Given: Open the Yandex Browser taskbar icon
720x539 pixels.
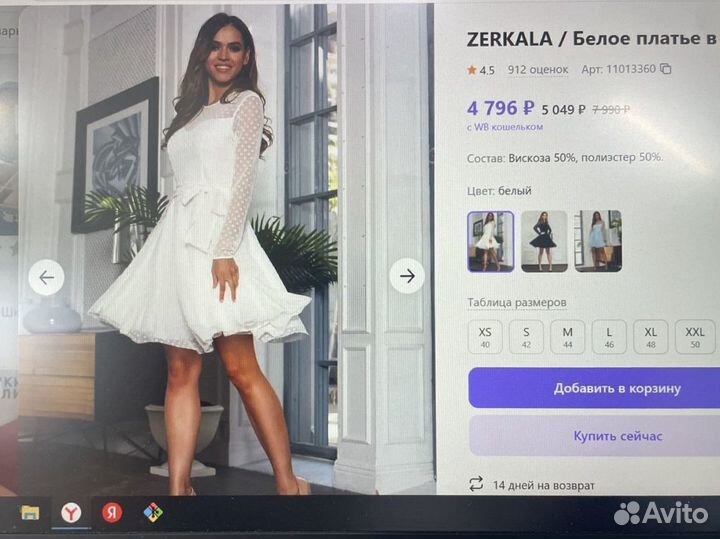Looking at the screenshot, I should [71, 513].
